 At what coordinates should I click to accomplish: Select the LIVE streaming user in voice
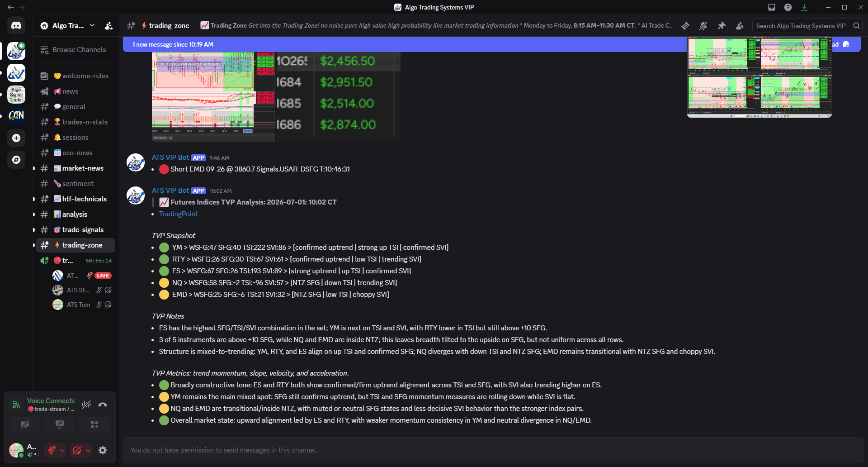[82, 276]
